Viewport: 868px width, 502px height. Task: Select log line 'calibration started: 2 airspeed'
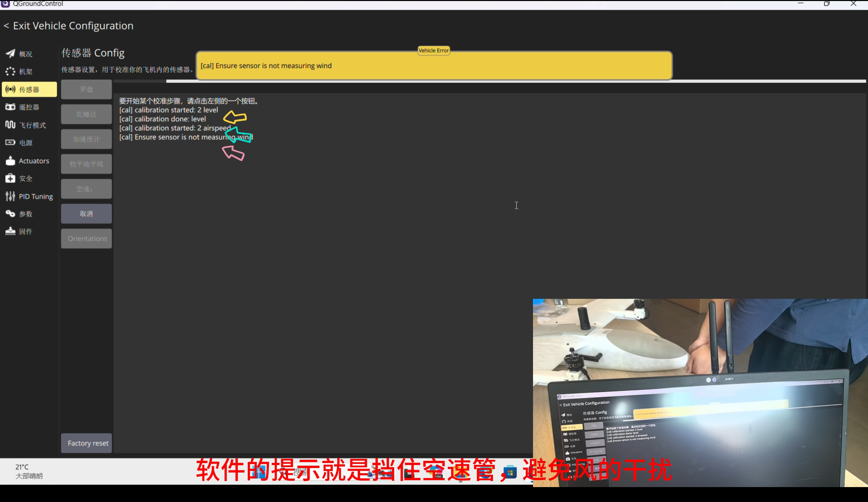(175, 128)
